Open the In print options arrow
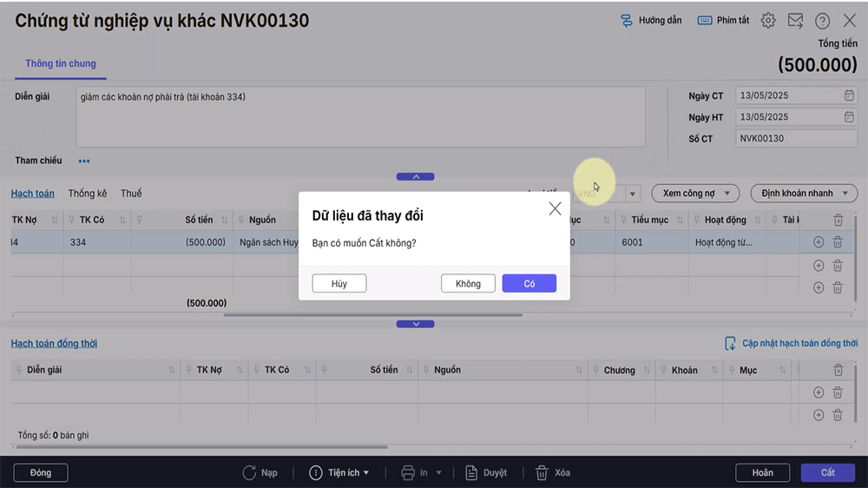868x488 pixels. point(438,472)
